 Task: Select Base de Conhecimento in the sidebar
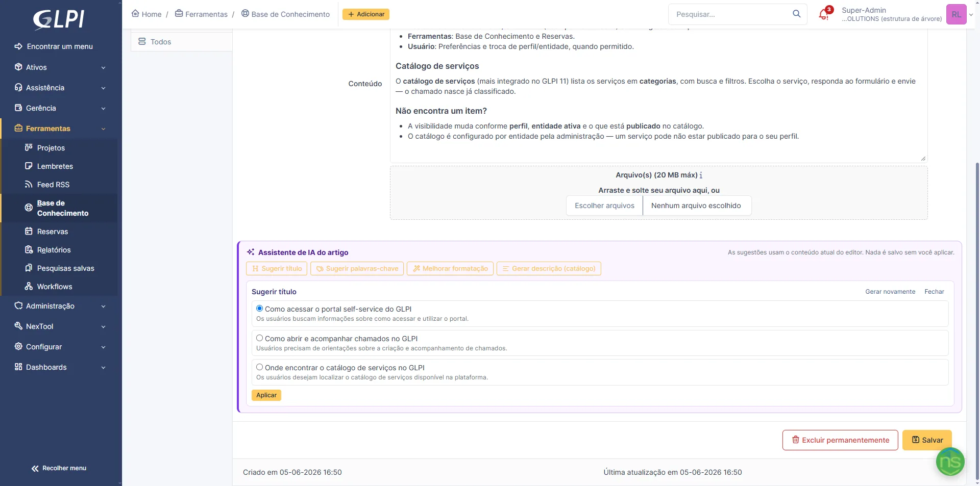(x=59, y=208)
